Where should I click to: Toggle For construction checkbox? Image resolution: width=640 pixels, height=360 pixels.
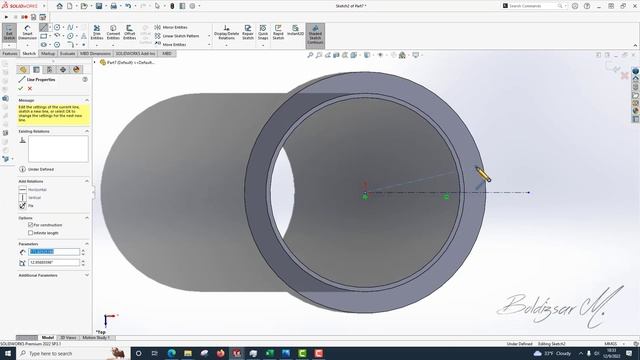point(31,225)
